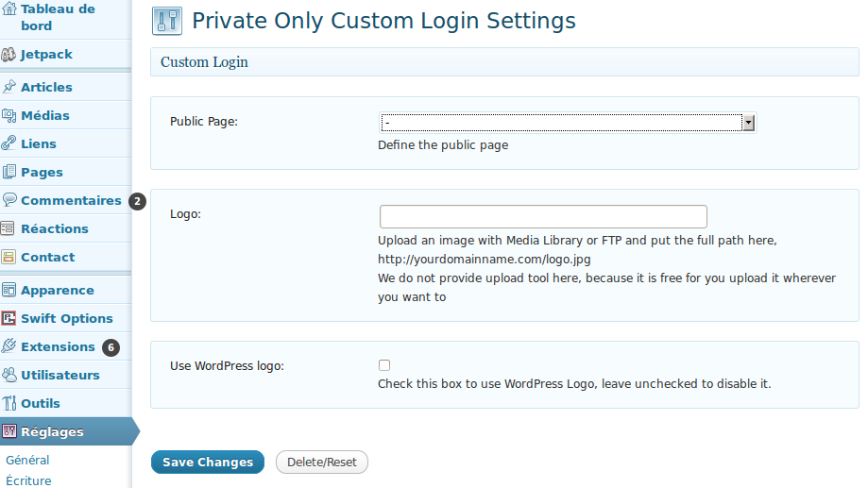This screenshot has height=488, width=868.
Task: Open the Public Page dropdown arrow
Action: tap(748, 123)
